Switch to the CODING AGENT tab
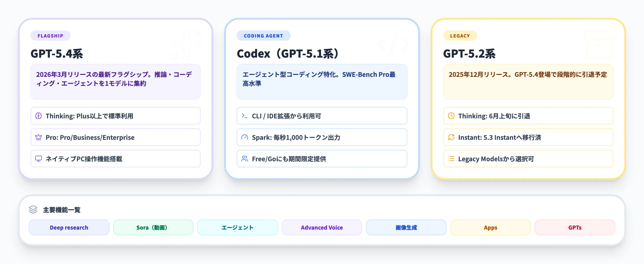644x264 pixels. coord(263,36)
